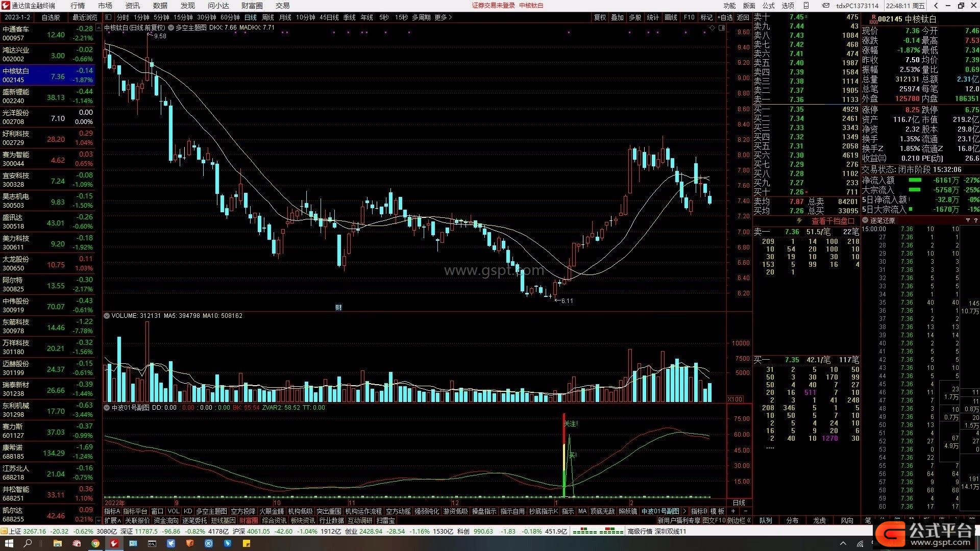
Task: Toggle the panel layout icon above price axis
Action: [x=721, y=28]
